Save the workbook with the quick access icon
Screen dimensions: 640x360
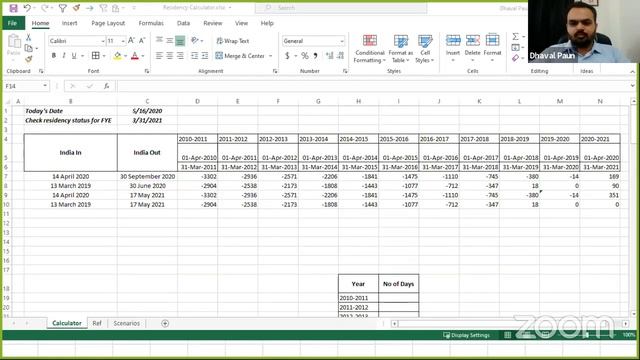pyautogui.click(x=13, y=8)
